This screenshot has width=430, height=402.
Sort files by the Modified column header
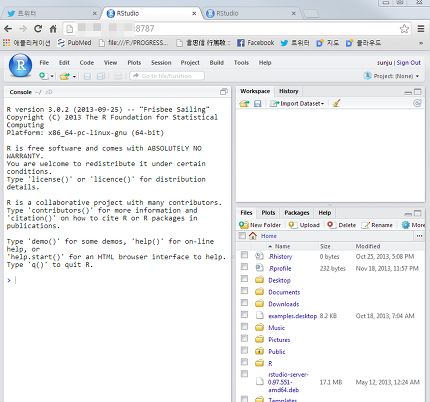point(368,246)
